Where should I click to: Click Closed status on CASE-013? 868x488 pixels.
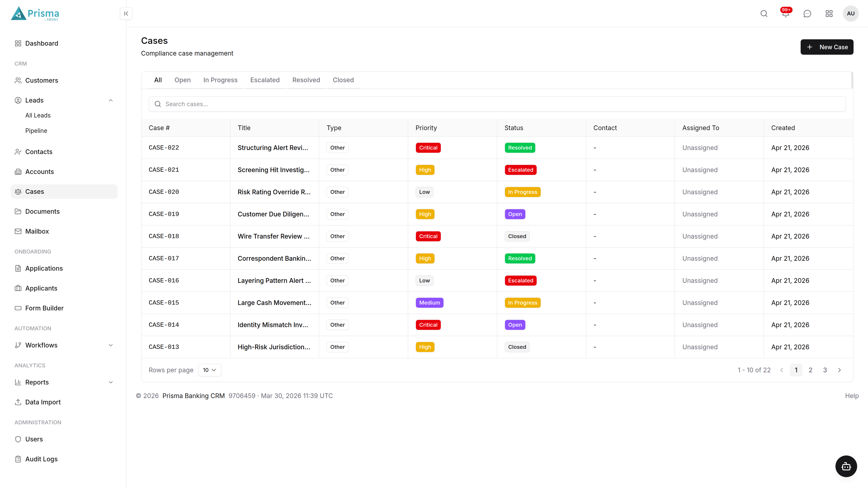pos(517,347)
